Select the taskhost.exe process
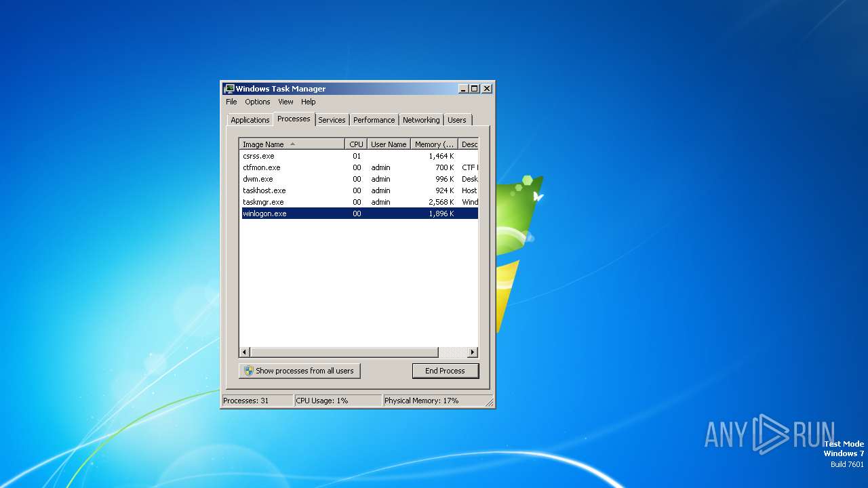The height and width of the screenshot is (488, 868). pos(359,190)
